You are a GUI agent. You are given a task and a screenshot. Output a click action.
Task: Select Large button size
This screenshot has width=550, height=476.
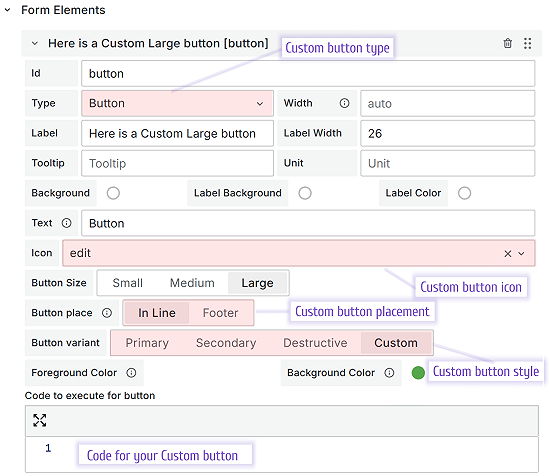pos(257,283)
